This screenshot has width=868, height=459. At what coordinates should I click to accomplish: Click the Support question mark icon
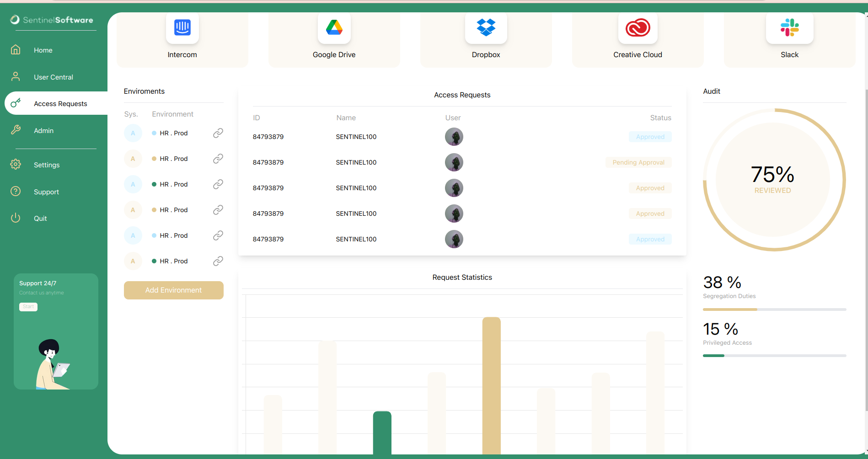point(16,191)
